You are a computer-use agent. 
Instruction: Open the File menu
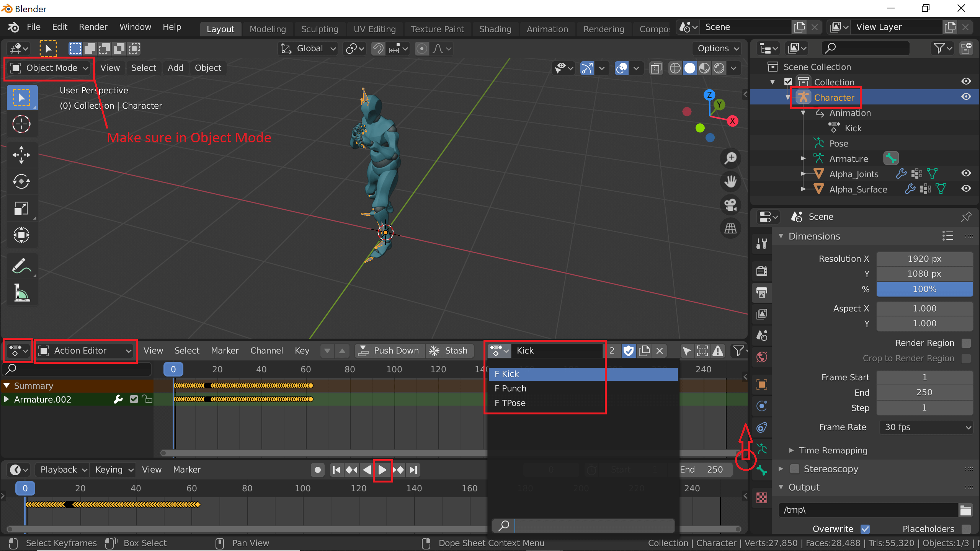(x=34, y=27)
